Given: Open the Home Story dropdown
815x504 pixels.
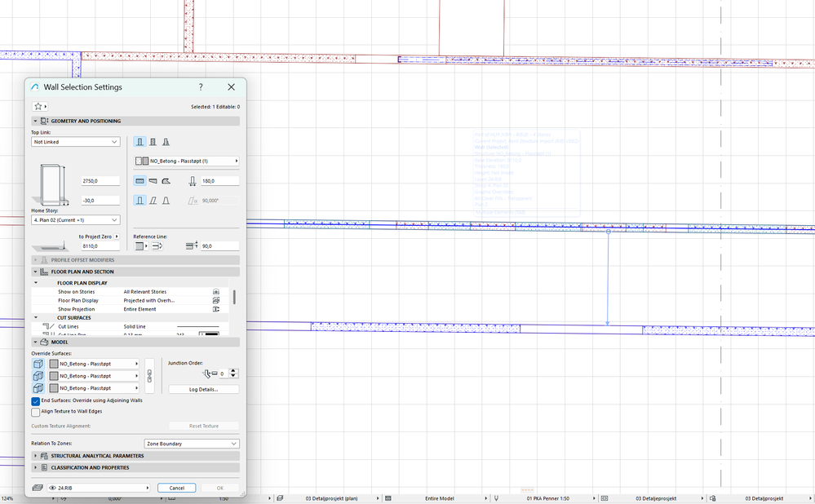Looking at the screenshot, I should (x=76, y=220).
